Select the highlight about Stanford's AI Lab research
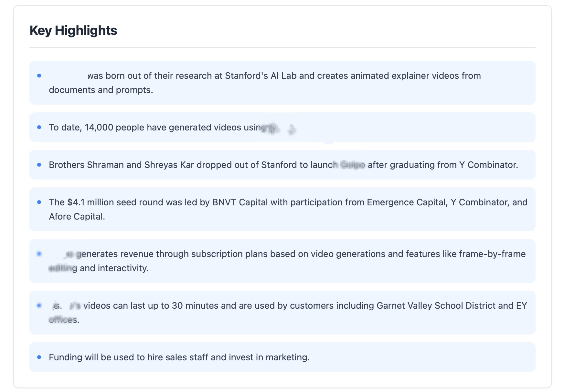Image resolution: width=565 pixels, height=392 pixels. [282, 83]
